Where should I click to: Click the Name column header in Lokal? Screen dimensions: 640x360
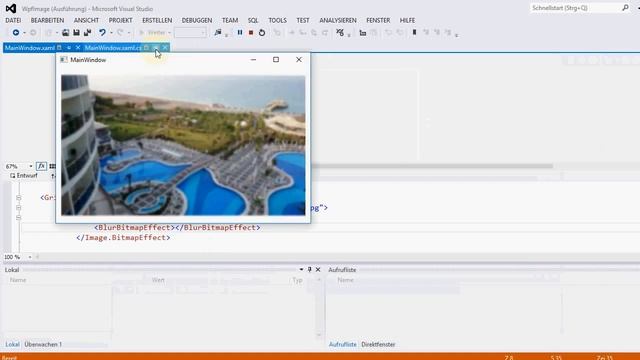tap(18, 280)
